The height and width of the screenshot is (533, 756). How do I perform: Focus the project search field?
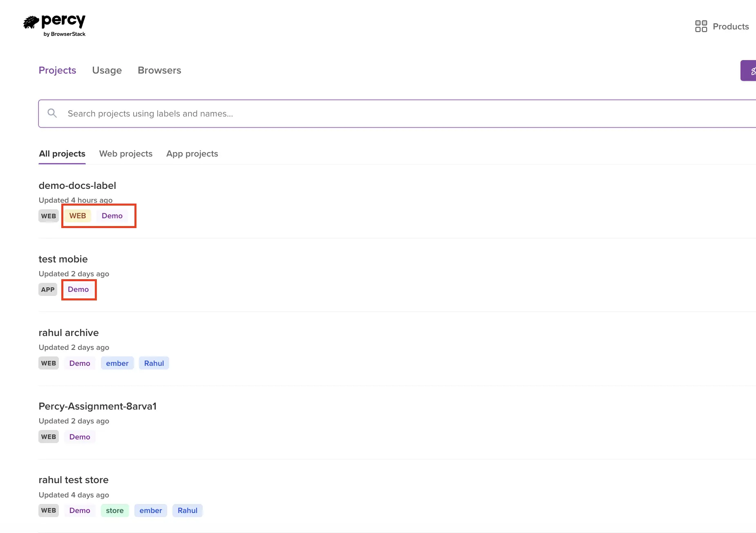368,114
